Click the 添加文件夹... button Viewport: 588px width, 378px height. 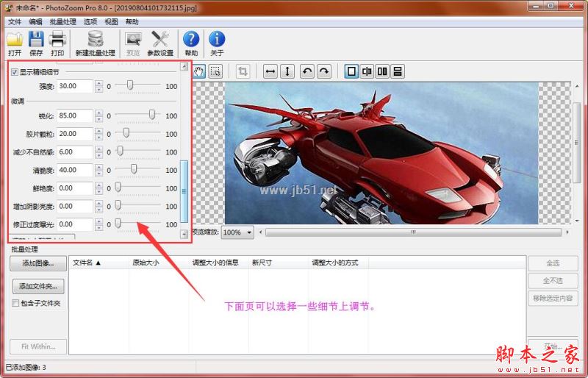coord(38,286)
